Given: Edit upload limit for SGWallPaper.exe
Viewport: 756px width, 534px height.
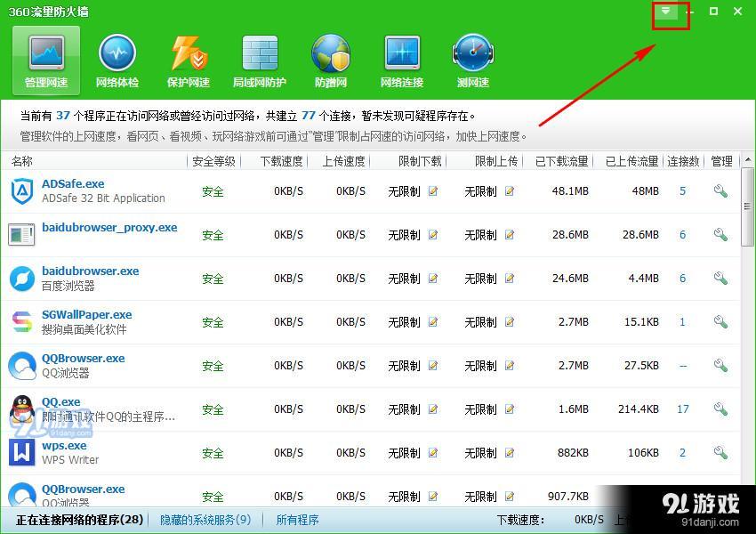Looking at the screenshot, I should coord(509,322).
